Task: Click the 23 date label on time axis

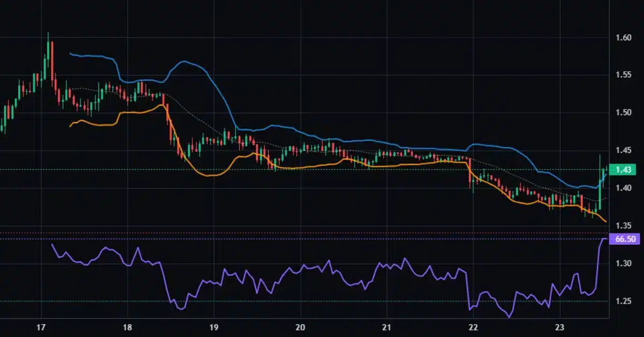Action: tap(559, 327)
